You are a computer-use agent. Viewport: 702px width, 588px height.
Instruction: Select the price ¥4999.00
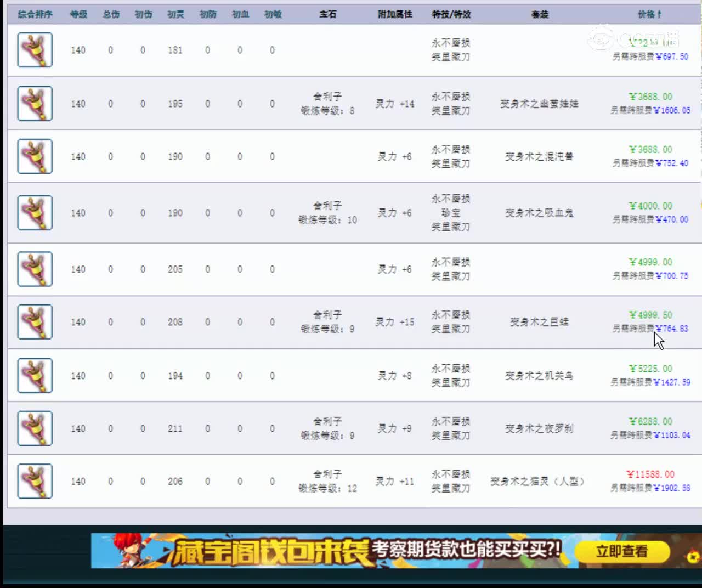coord(650,262)
